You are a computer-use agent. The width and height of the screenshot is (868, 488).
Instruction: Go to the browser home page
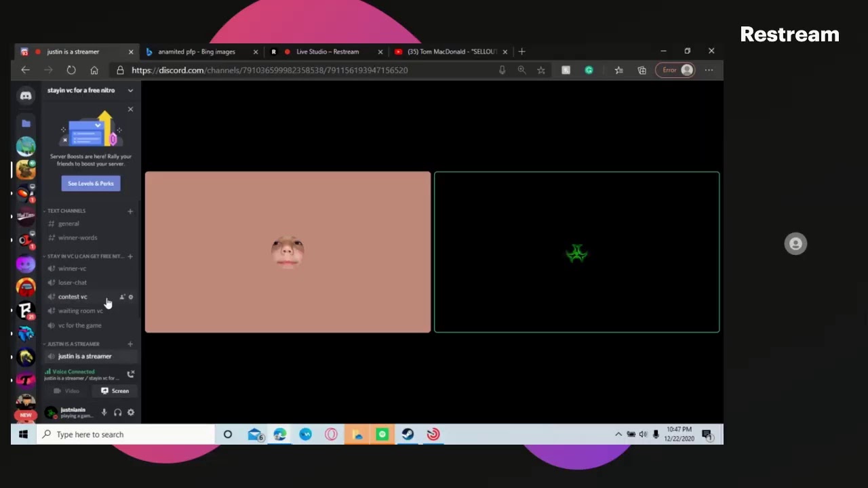pos(94,70)
